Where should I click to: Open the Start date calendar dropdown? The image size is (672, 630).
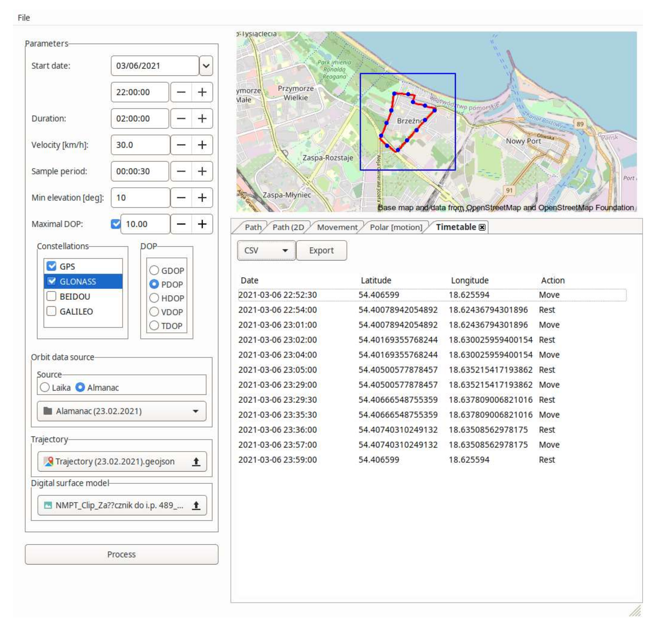click(x=206, y=66)
